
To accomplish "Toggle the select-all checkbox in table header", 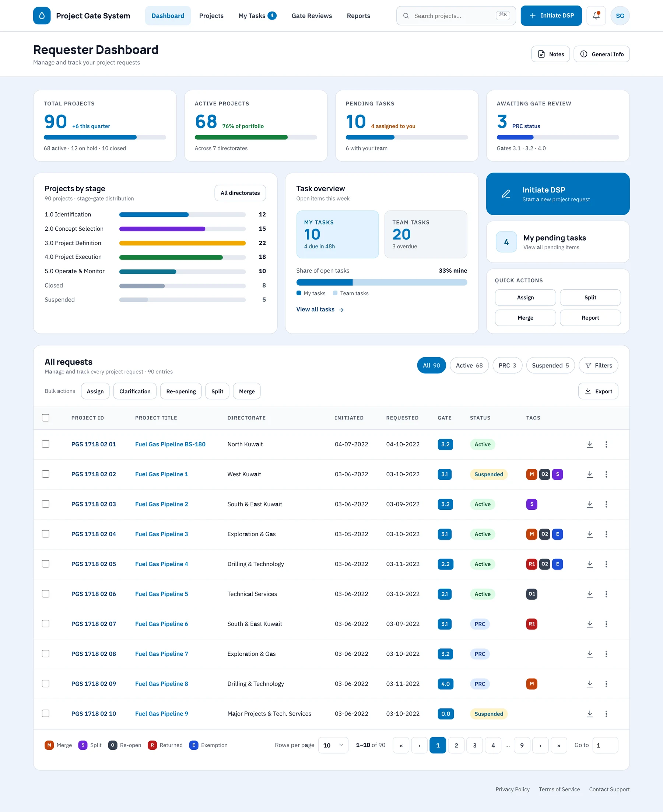I will click(x=45, y=418).
